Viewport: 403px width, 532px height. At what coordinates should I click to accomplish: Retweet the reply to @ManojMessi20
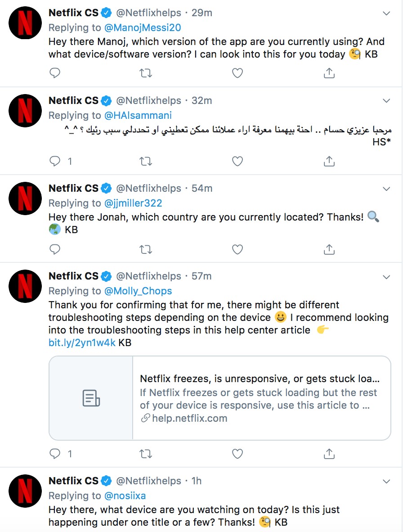click(146, 73)
